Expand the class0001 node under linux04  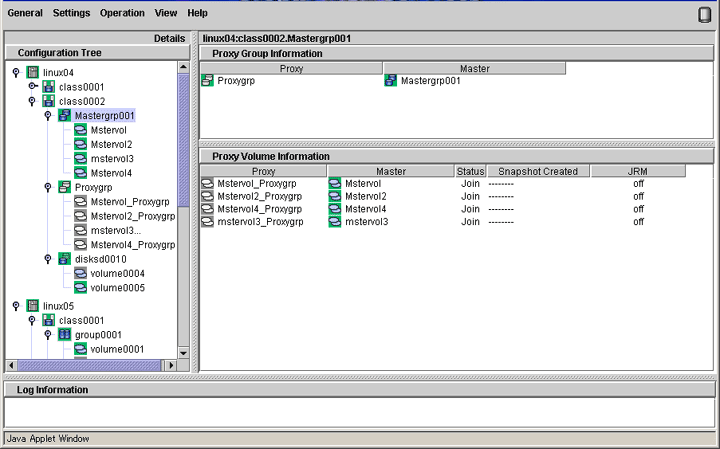(32, 87)
